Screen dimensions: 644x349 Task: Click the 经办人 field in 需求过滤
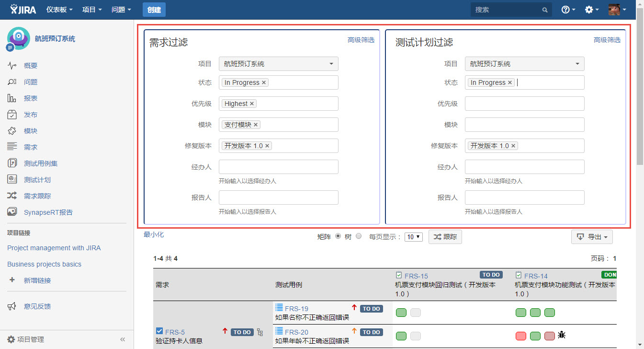pos(279,167)
